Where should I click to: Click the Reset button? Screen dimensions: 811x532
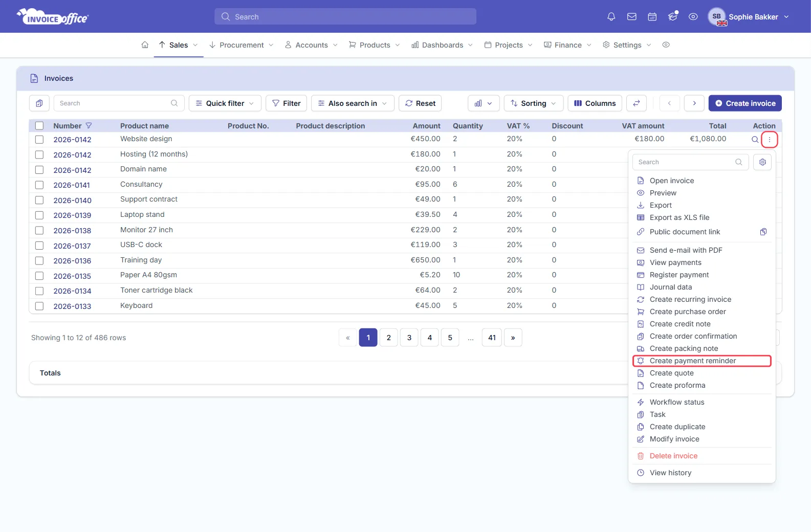(420, 103)
